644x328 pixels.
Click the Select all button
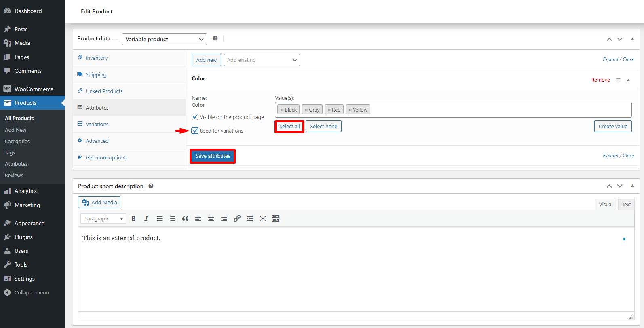click(289, 127)
